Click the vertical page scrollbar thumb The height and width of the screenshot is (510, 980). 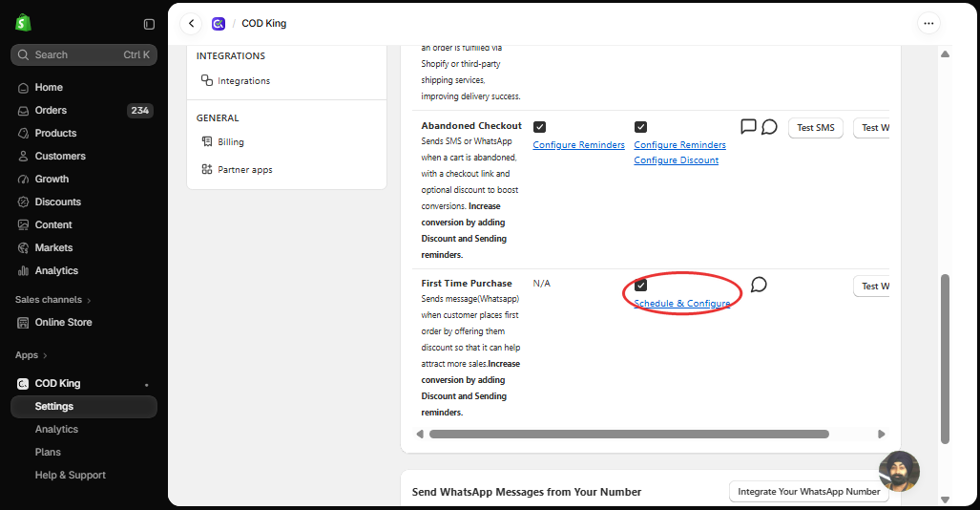click(x=945, y=359)
